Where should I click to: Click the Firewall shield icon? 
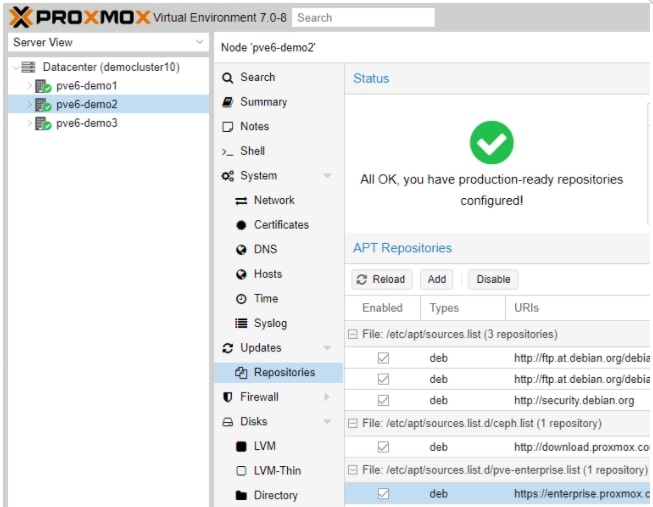point(227,397)
